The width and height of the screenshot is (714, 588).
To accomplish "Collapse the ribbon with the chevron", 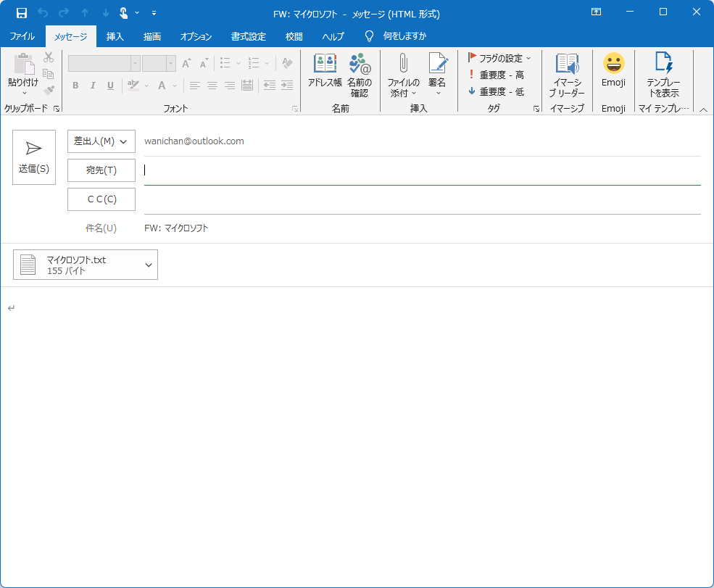I will tap(704, 109).
